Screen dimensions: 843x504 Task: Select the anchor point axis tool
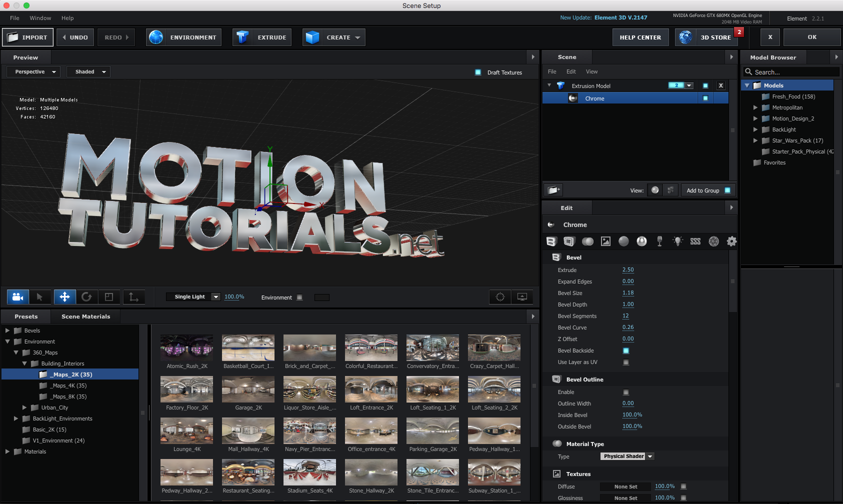(133, 297)
